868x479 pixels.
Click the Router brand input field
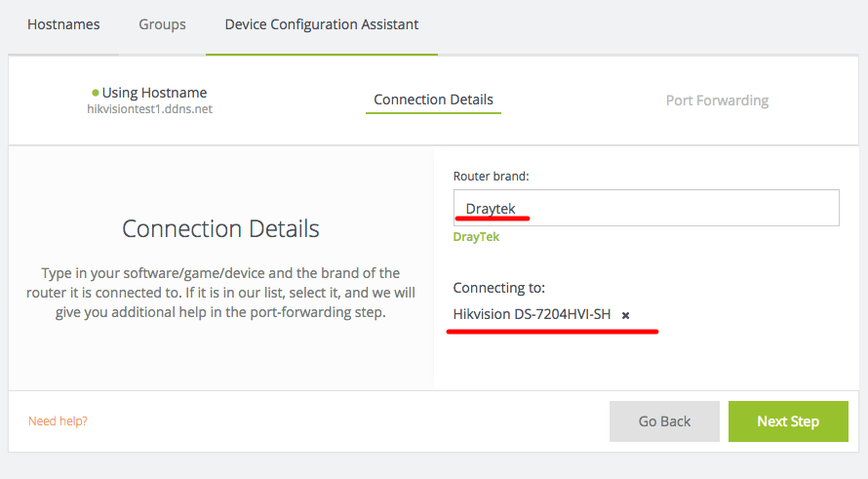pyautogui.click(x=646, y=208)
